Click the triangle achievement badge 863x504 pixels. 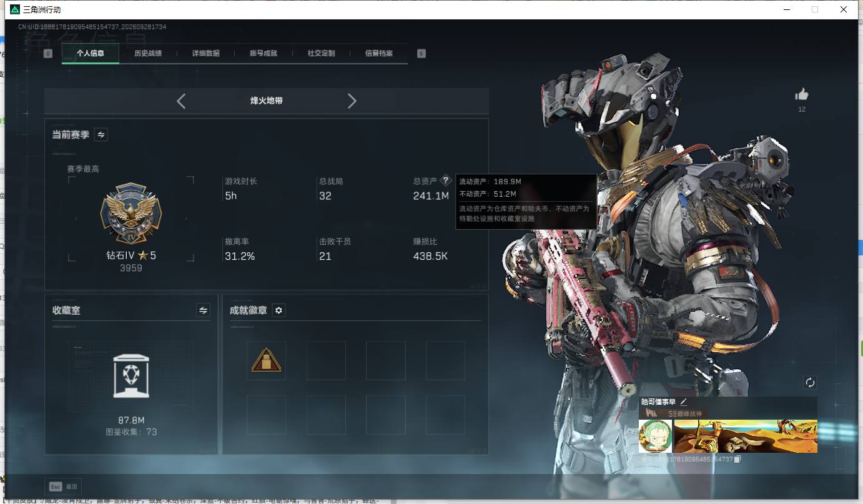click(x=267, y=360)
